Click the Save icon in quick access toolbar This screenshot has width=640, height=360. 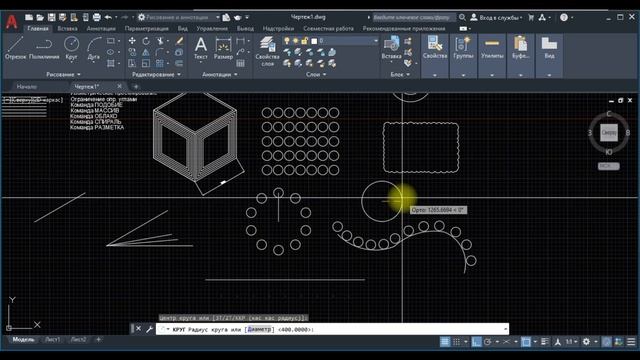51,17
